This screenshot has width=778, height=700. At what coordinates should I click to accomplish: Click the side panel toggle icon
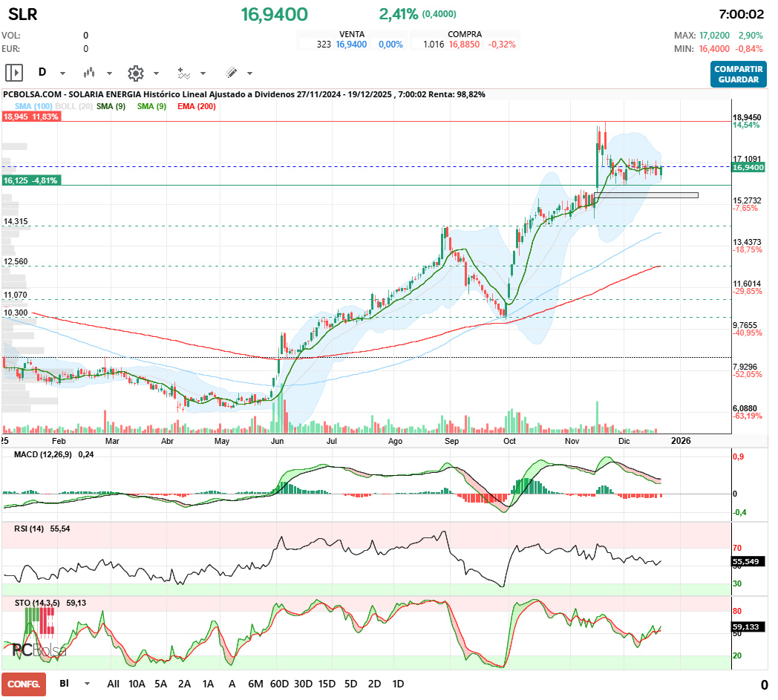pos(14,73)
